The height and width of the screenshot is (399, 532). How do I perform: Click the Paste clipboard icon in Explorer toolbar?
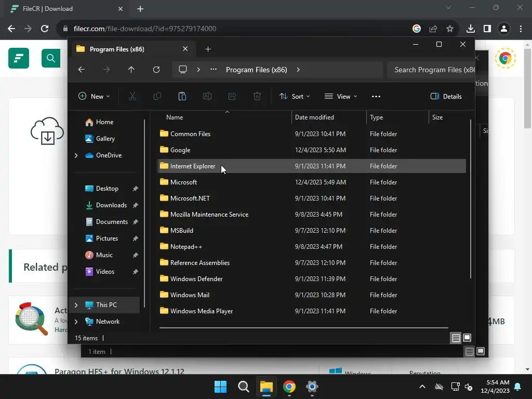pyautogui.click(x=182, y=96)
